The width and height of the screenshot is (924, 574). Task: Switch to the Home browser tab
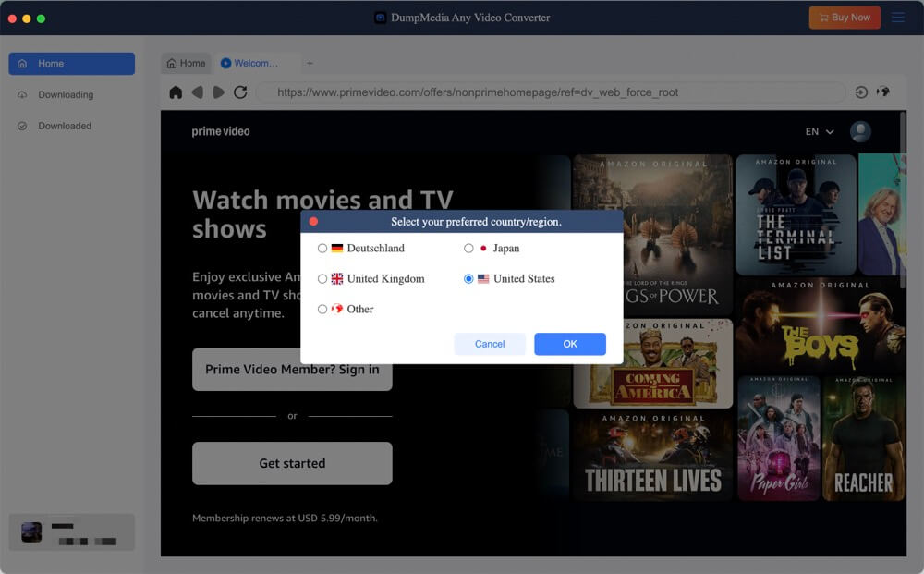click(187, 63)
